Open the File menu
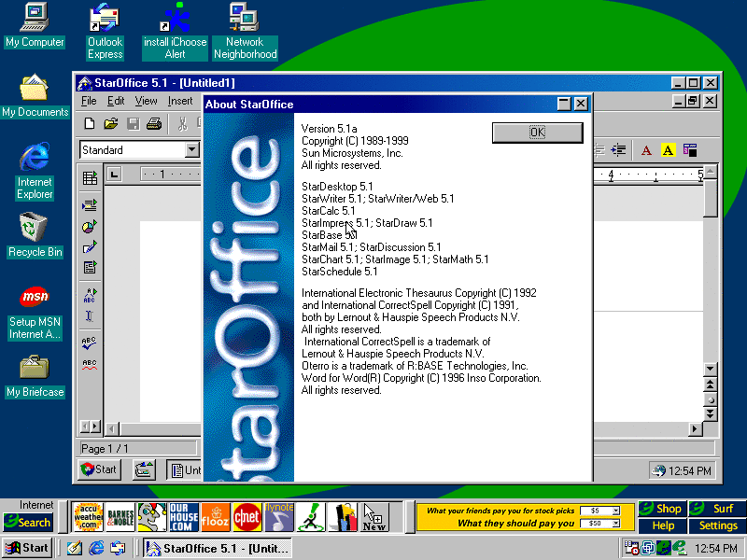 click(x=89, y=101)
